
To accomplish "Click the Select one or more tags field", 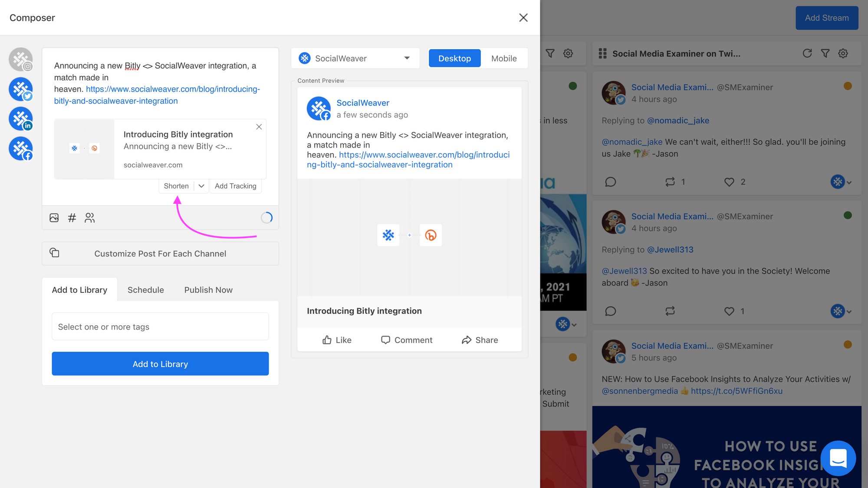I will pos(160,327).
